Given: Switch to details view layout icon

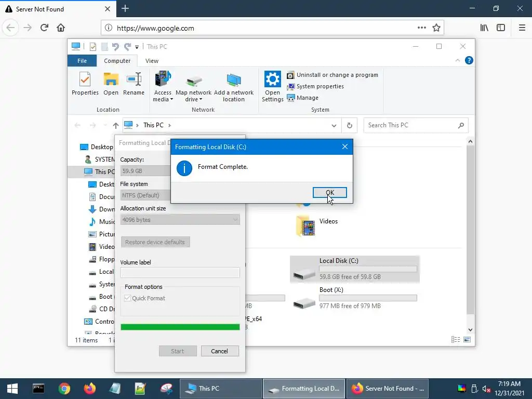Looking at the screenshot, I should (456, 340).
